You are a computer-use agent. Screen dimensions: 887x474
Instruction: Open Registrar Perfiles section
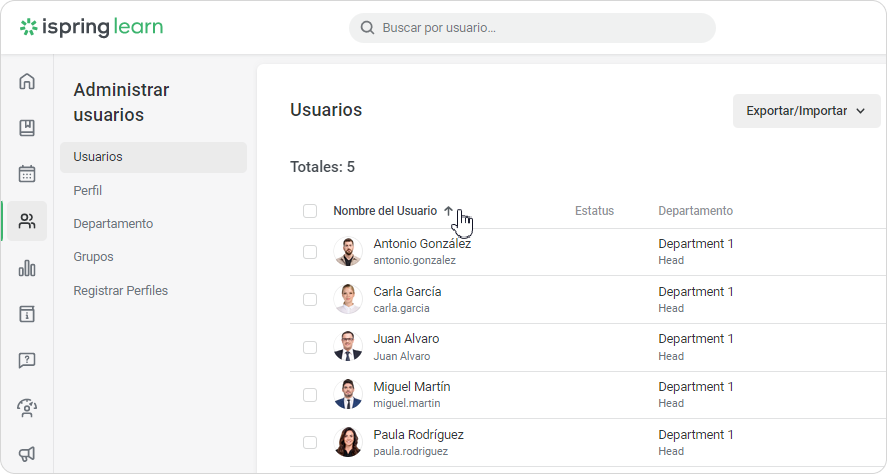click(120, 291)
